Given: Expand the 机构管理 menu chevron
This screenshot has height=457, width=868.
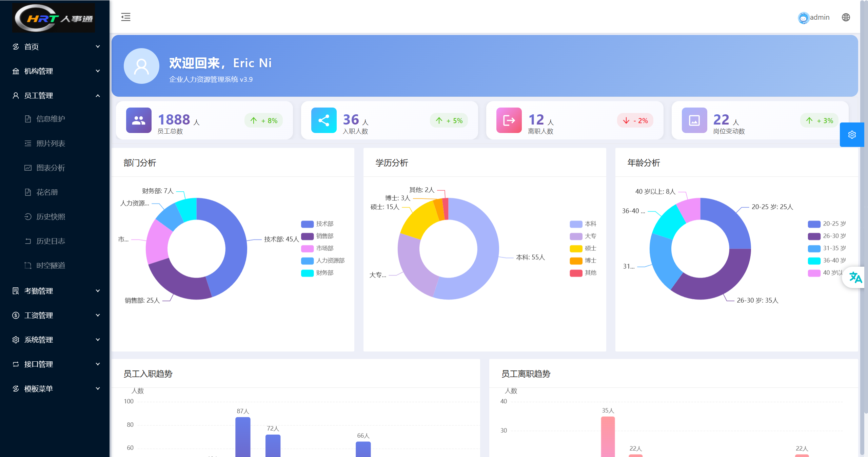Looking at the screenshot, I should (x=98, y=71).
